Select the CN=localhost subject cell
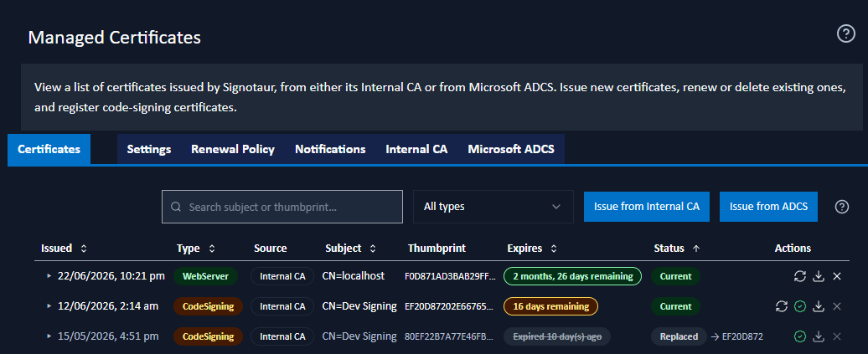Image resolution: width=868 pixels, height=354 pixels. [354, 276]
